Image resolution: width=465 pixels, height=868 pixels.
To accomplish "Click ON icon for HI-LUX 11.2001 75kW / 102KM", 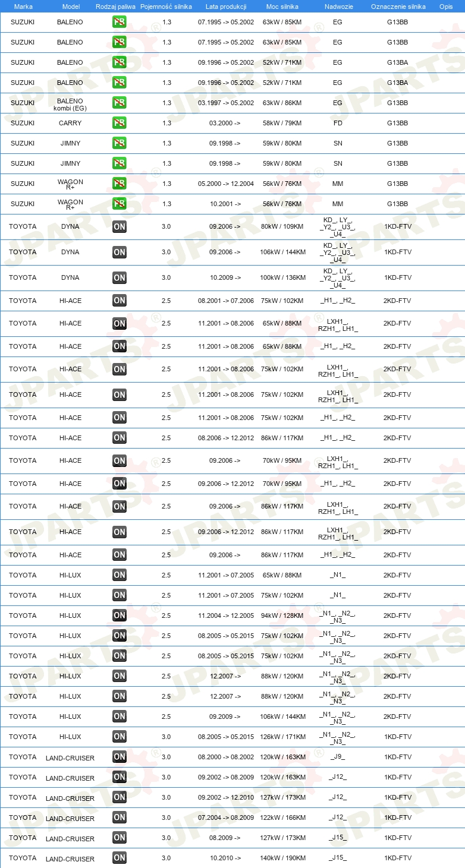I will tap(120, 595).
